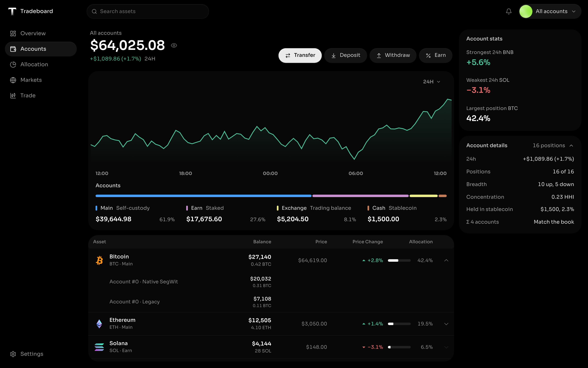The height and width of the screenshot is (368, 588).
Task: Click Ethereum allocation progress bar
Action: pyautogui.click(x=399, y=324)
